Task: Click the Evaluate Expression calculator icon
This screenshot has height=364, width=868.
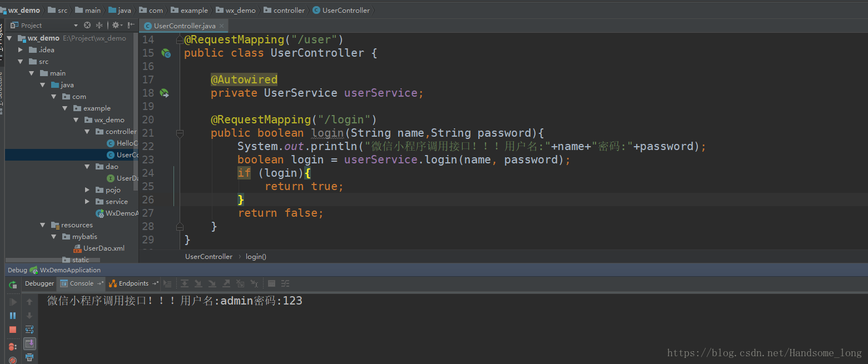Action: [x=271, y=283]
